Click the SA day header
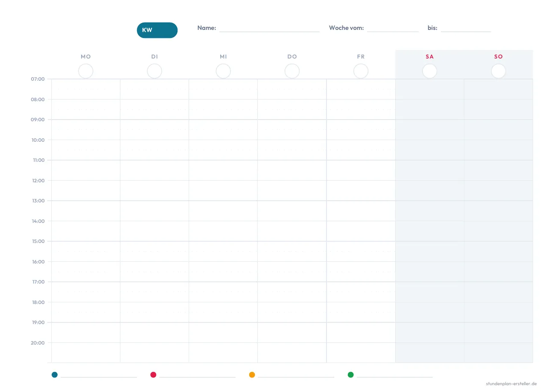The width and height of the screenshot is (554, 392). click(x=429, y=56)
